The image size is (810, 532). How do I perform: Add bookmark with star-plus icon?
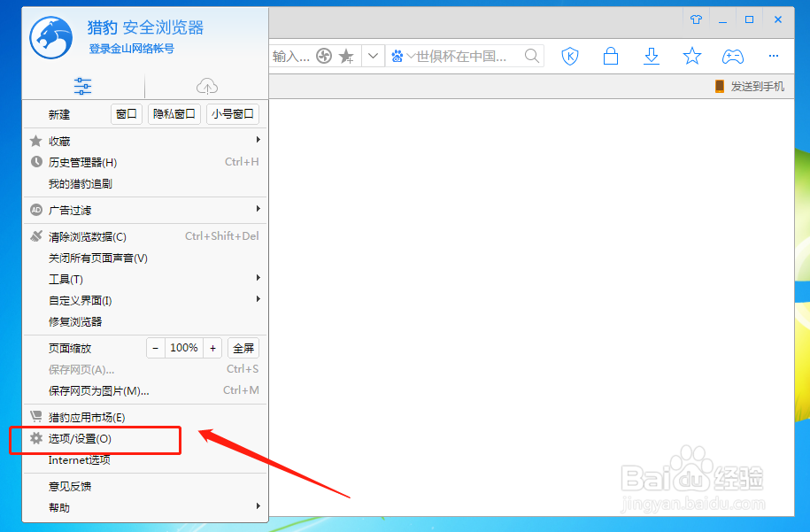[x=346, y=56]
